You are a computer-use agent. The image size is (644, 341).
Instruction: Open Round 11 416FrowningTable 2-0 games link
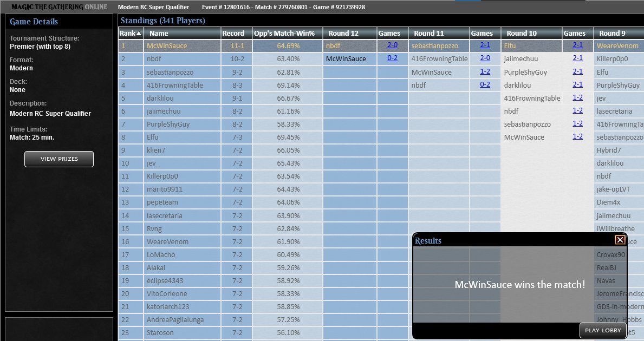click(485, 58)
